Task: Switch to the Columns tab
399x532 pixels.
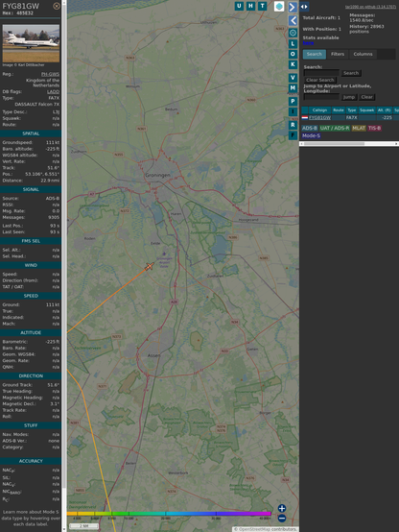Action: tap(363, 55)
